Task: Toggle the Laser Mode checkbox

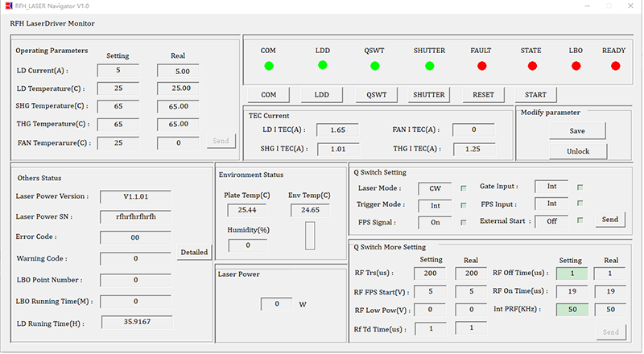Action: click(464, 188)
